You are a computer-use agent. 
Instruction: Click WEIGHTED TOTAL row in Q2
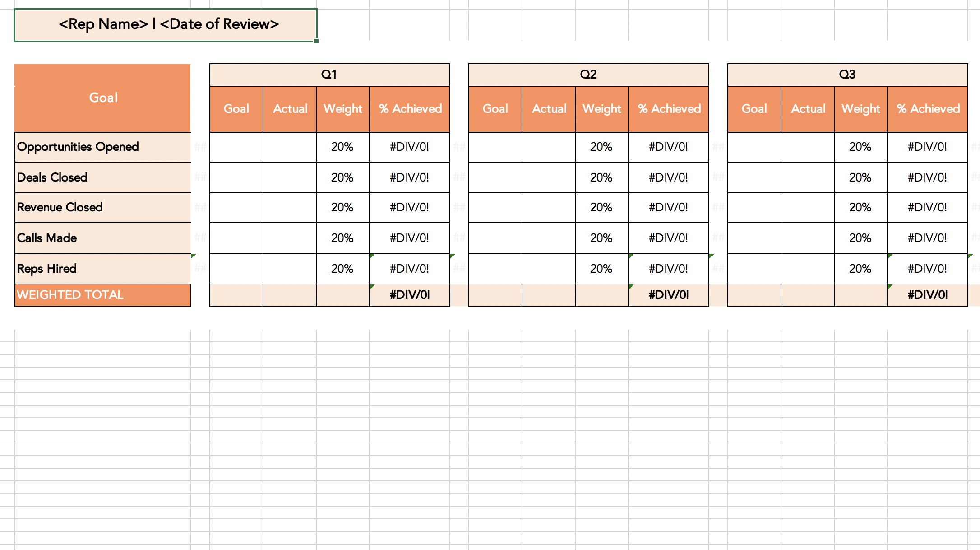coord(586,294)
